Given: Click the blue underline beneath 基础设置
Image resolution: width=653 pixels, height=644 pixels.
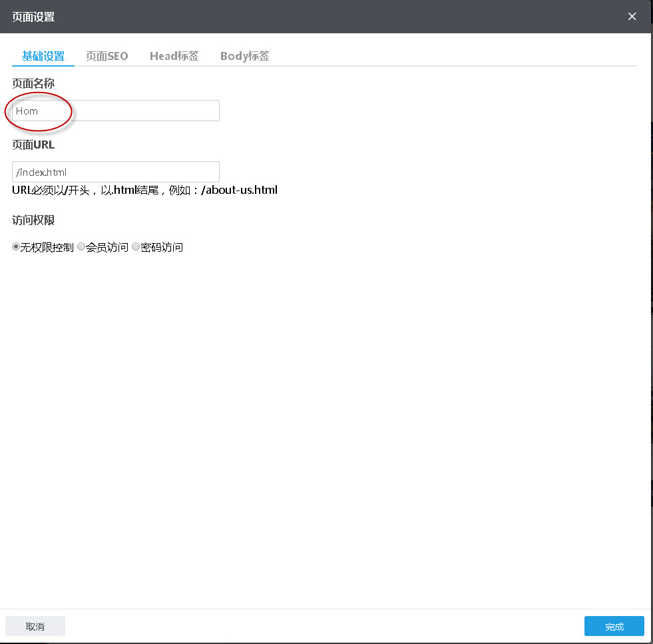Looking at the screenshot, I should 43,65.
